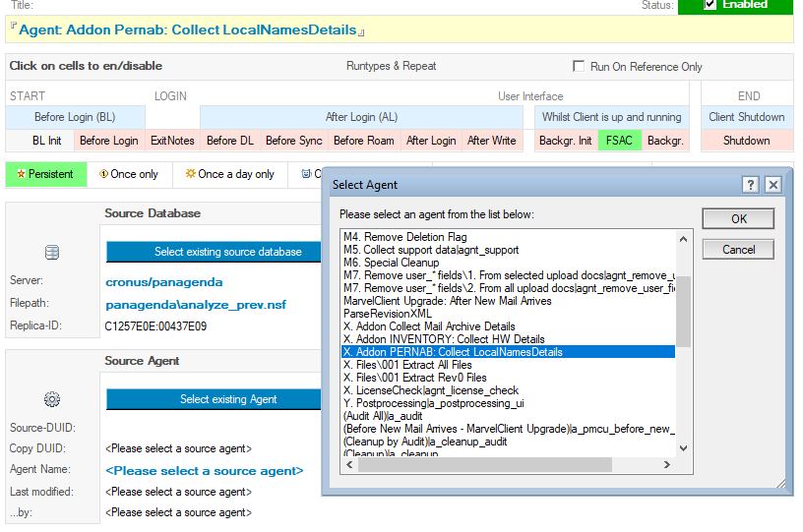This screenshot has width=803, height=532.
Task: Check Run On Reference Only
Action: pos(579,67)
